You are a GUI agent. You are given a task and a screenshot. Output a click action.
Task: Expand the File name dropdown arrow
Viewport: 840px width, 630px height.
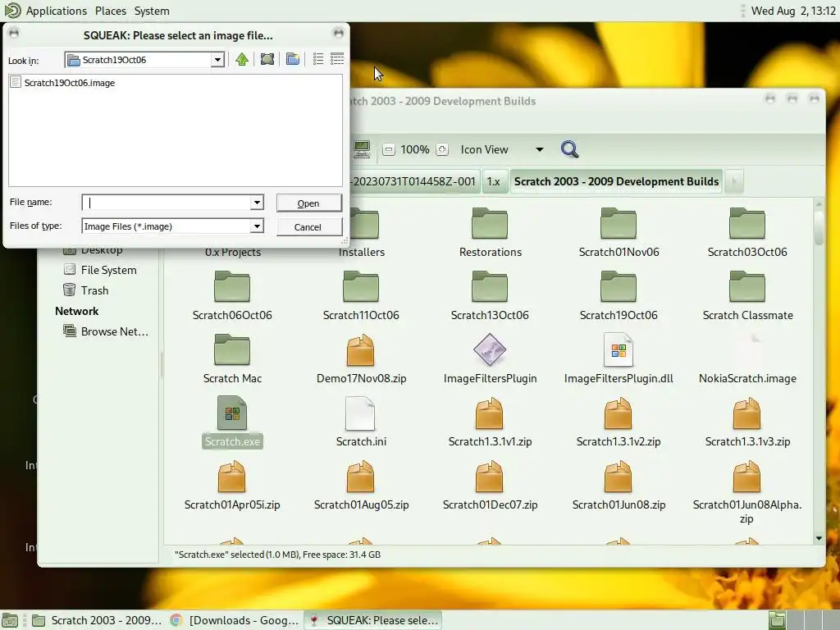[257, 203]
